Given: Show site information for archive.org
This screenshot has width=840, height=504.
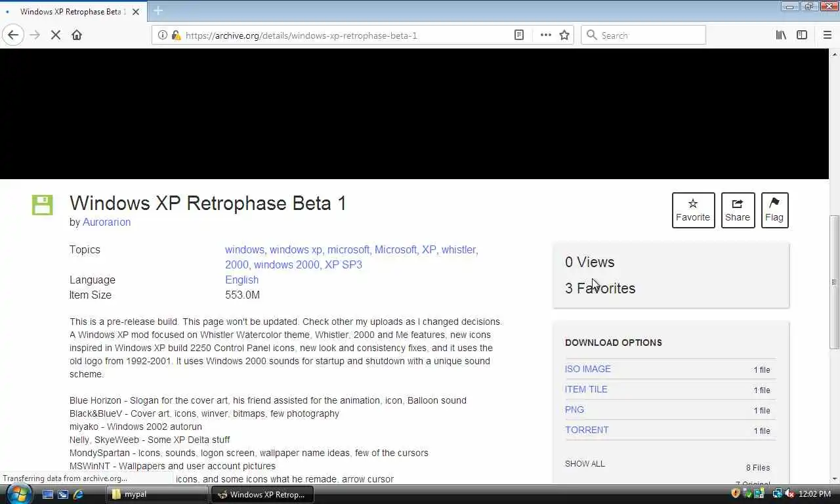Looking at the screenshot, I should pos(163,35).
